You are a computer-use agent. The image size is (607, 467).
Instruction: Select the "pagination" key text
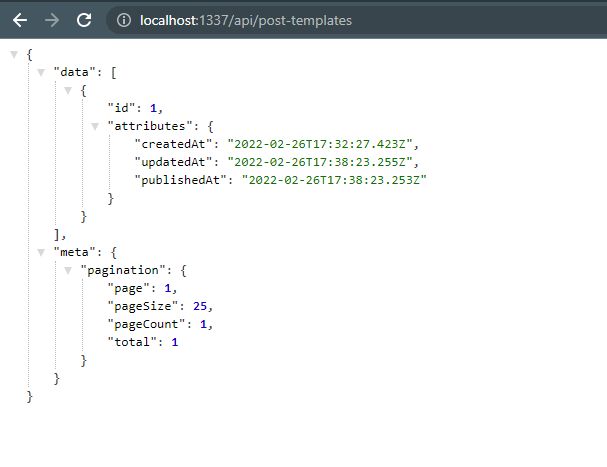123,270
